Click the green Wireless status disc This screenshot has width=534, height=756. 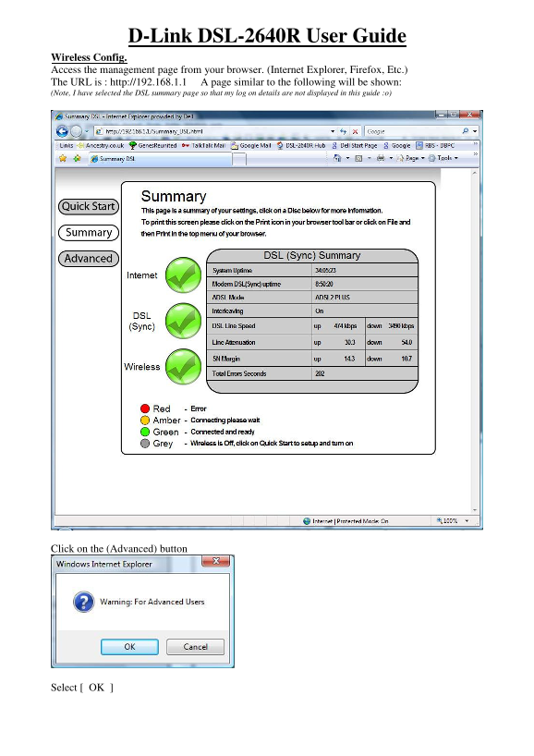pos(184,367)
